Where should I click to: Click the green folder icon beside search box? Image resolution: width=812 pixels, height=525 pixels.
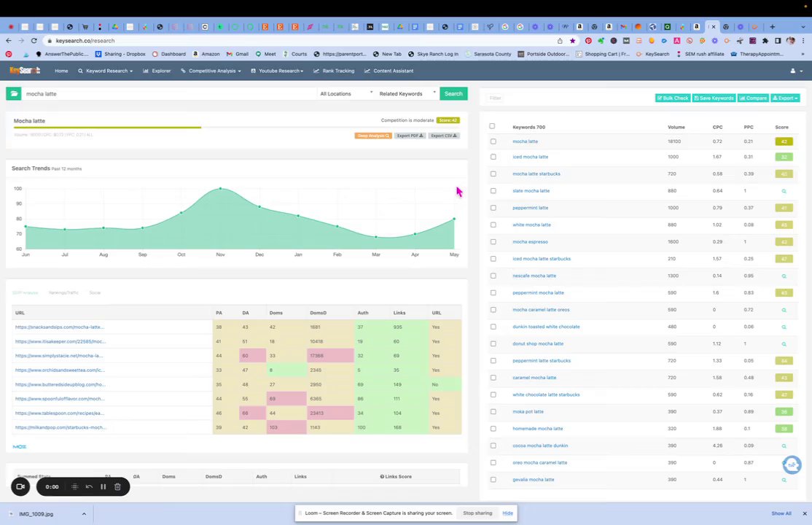coord(13,94)
